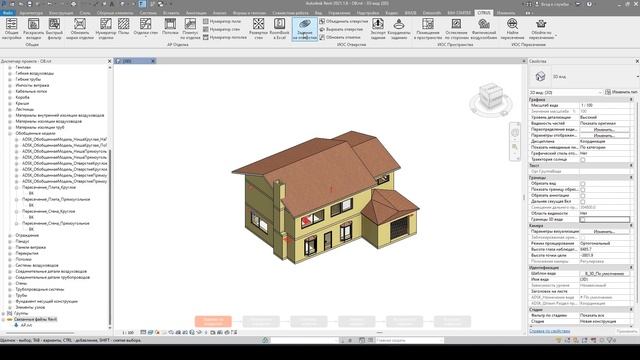Run Обновить отметки command

tap(340, 37)
